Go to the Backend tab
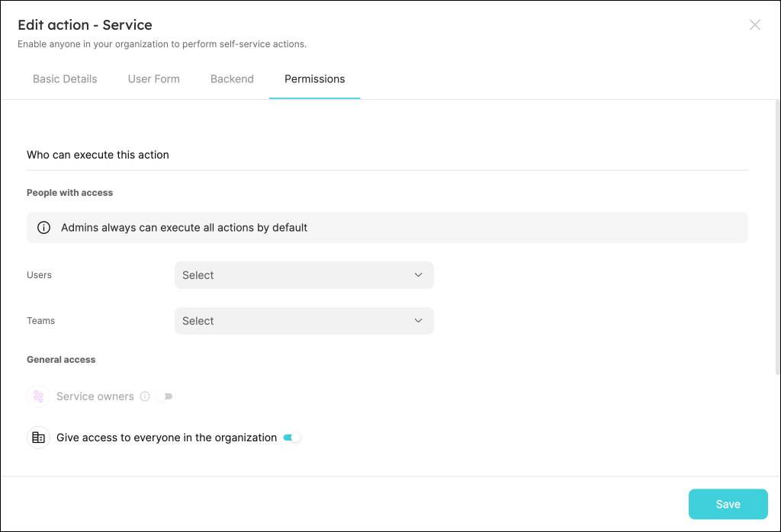781x532 pixels. pyautogui.click(x=232, y=79)
